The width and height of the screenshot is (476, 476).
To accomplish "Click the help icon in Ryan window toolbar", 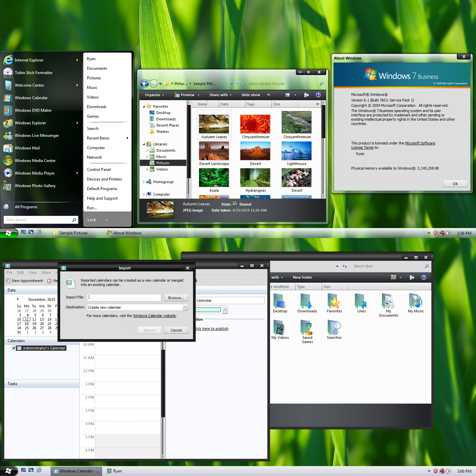I will 424,278.
